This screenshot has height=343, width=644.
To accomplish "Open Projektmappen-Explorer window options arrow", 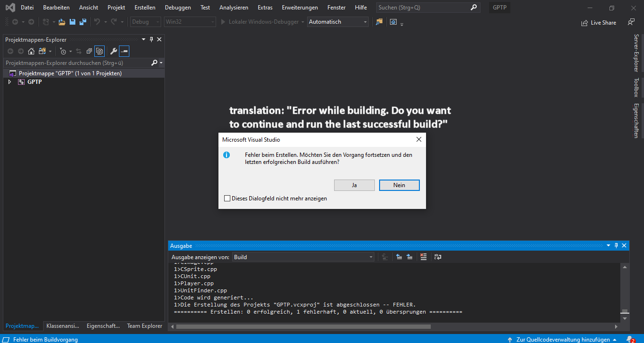I will point(144,40).
